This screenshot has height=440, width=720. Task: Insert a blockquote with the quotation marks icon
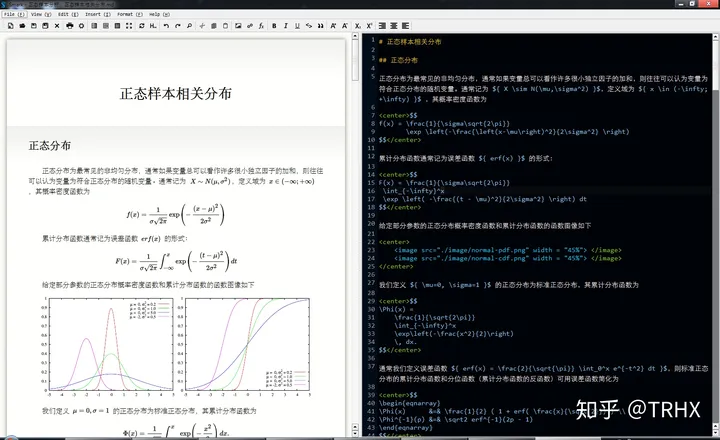(x=321, y=26)
